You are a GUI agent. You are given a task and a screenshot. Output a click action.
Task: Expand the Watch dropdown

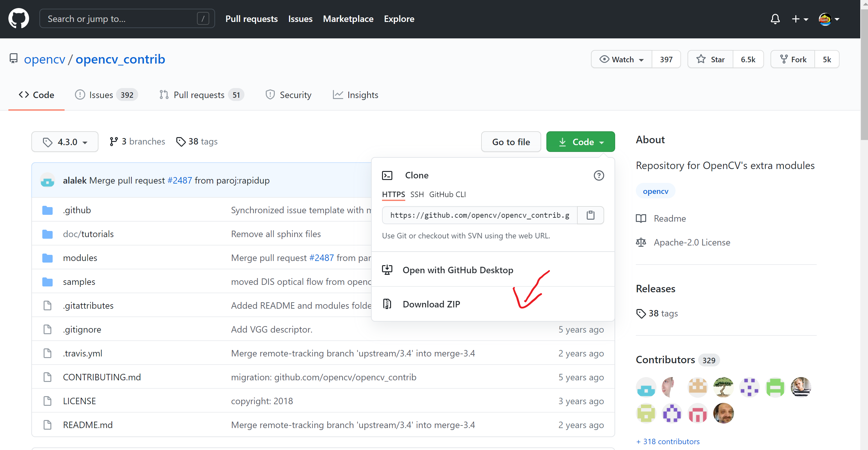point(622,60)
